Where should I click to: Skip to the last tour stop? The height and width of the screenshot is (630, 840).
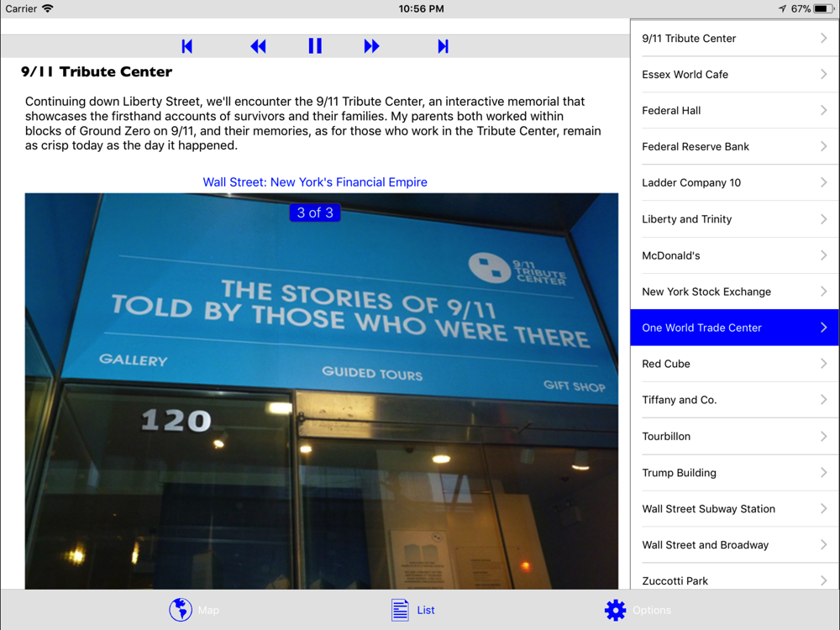443,46
